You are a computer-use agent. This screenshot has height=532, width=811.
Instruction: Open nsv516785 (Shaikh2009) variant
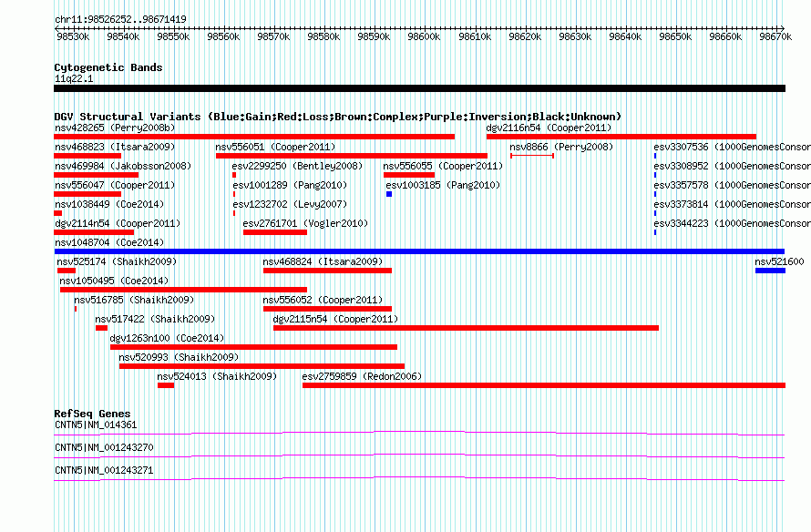tap(134, 300)
